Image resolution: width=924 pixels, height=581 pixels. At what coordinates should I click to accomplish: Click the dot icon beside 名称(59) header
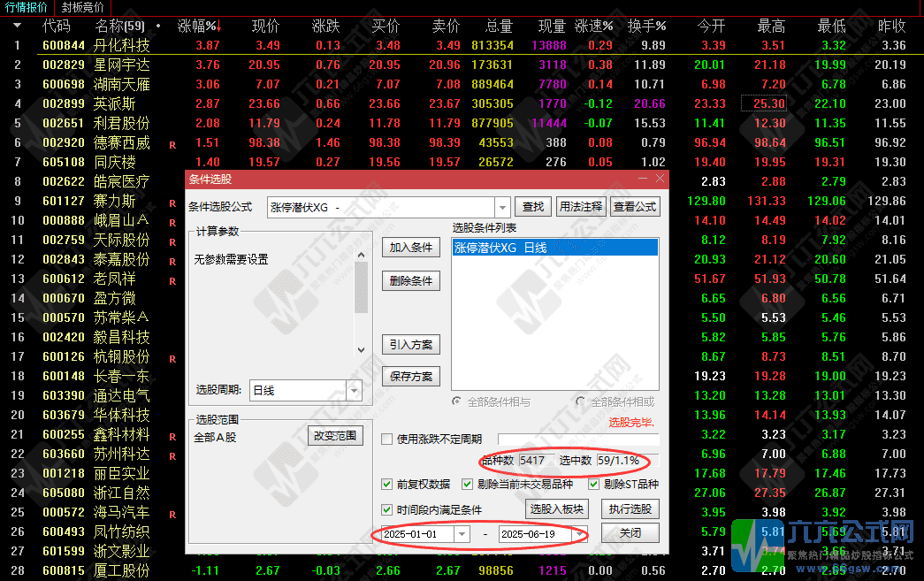[x=157, y=27]
